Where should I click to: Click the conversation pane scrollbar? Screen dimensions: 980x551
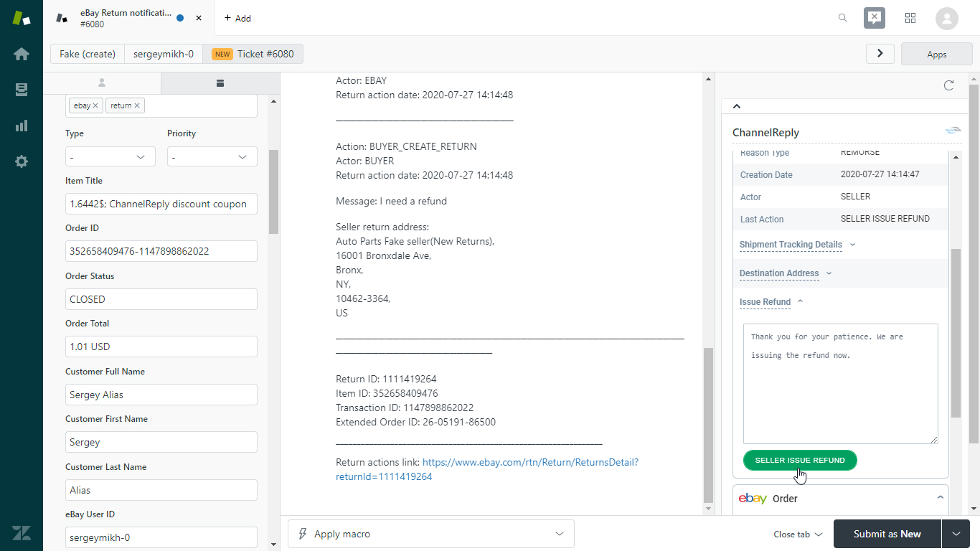tap(708, 425)
